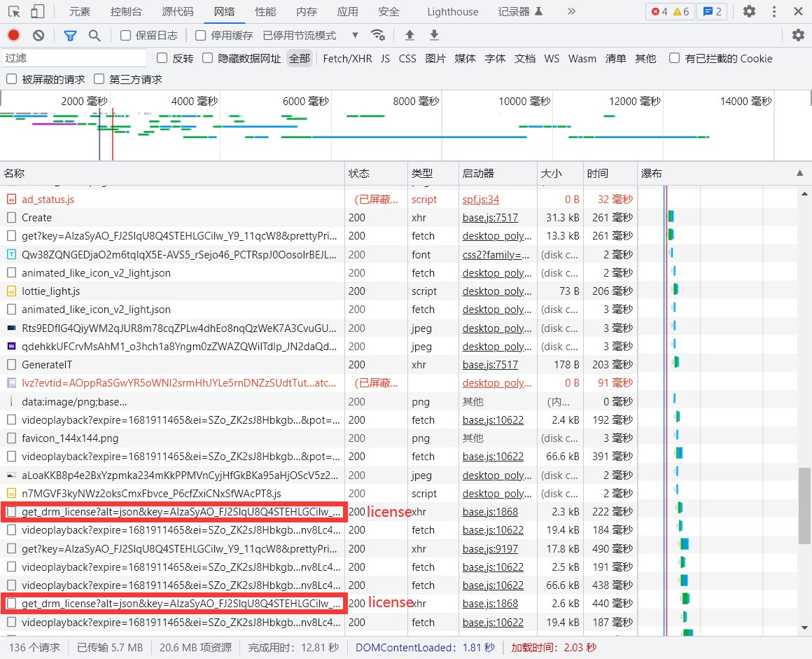Toggle the device toolbar icon
Screen dimensions: 812x659
coord(37,11)
